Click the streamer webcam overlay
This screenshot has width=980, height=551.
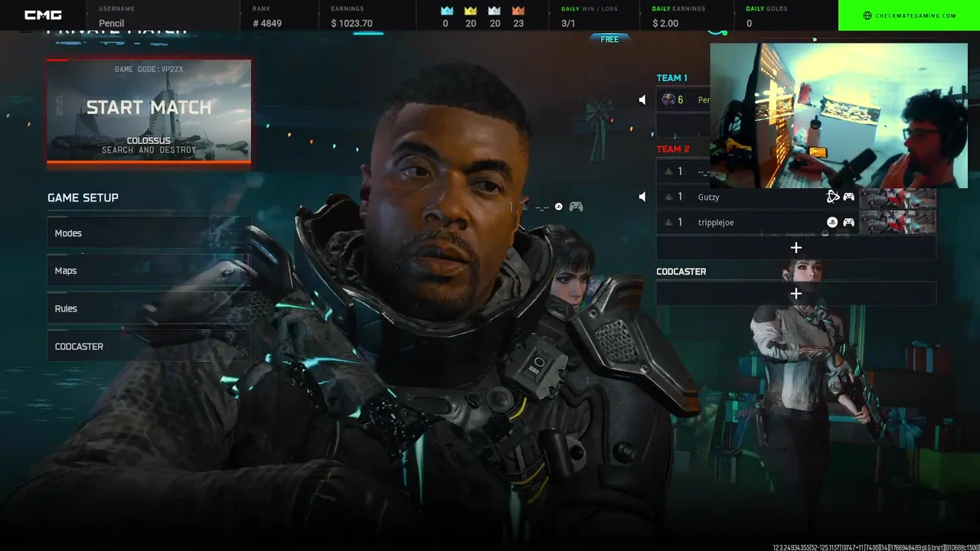pos(838,115)
